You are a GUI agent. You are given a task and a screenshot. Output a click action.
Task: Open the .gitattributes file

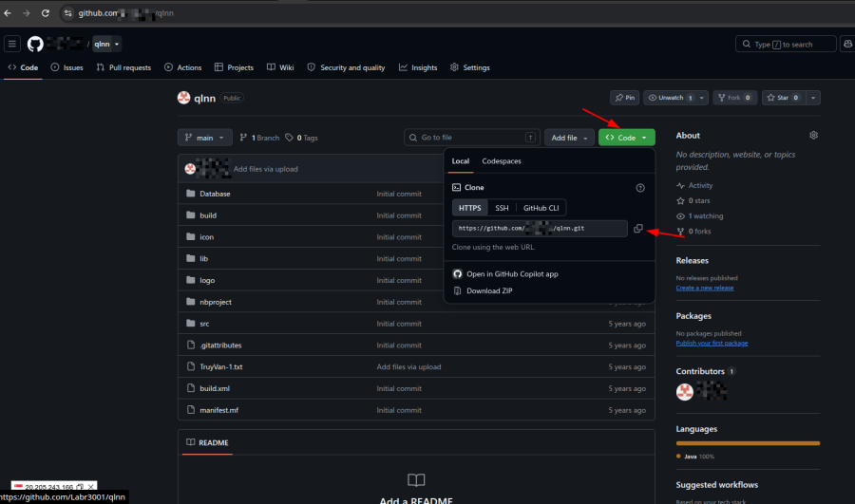(220, 345)
